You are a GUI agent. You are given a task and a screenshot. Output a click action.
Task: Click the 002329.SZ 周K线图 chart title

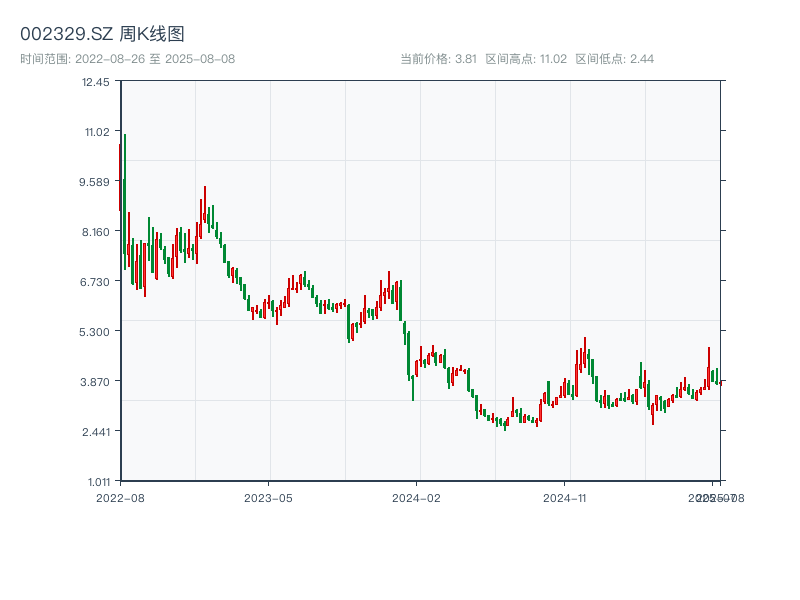pyautogui.click(x=102, y=34)
